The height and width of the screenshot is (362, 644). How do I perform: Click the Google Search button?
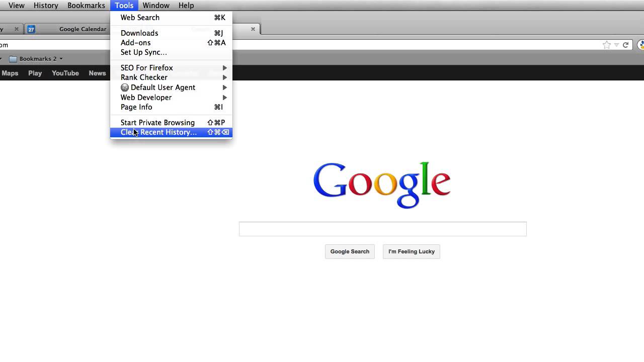350,251
